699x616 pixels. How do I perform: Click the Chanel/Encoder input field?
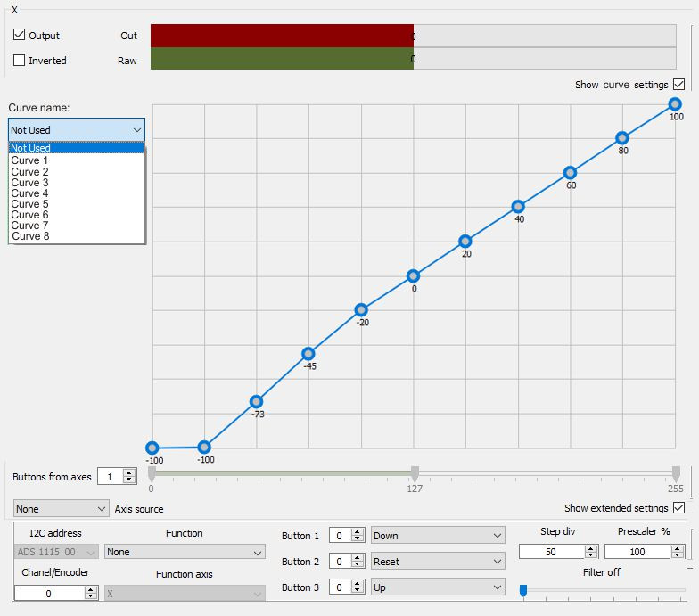(49, 594)
